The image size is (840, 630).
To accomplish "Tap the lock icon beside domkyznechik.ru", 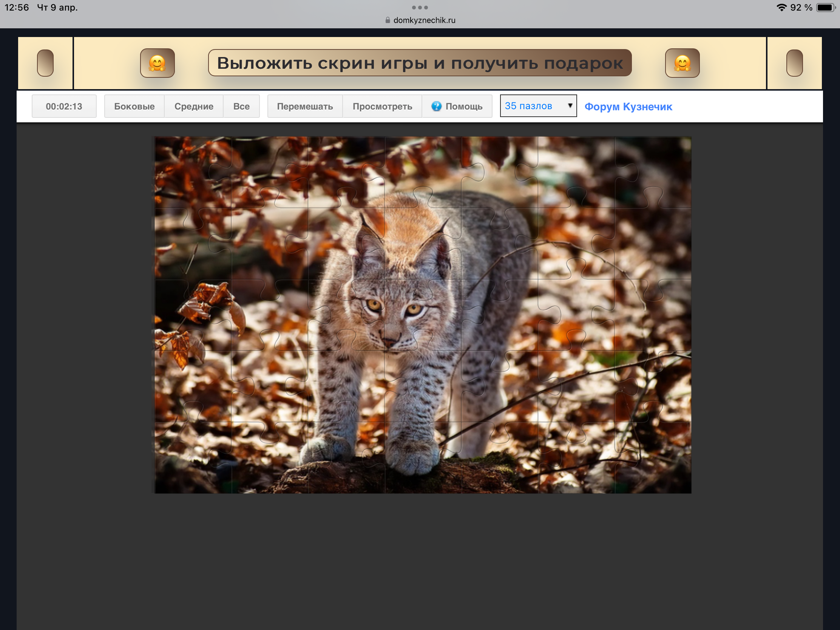I will tap(388, 20).
